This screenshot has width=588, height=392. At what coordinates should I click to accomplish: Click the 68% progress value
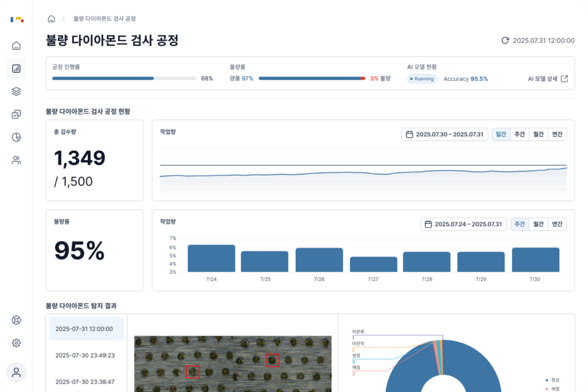point(207,78)
